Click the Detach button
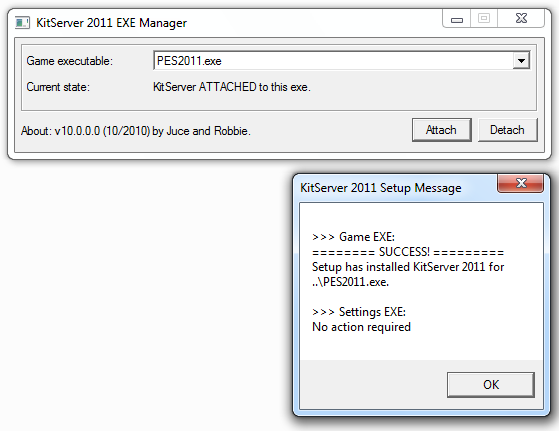 point(507,130)
